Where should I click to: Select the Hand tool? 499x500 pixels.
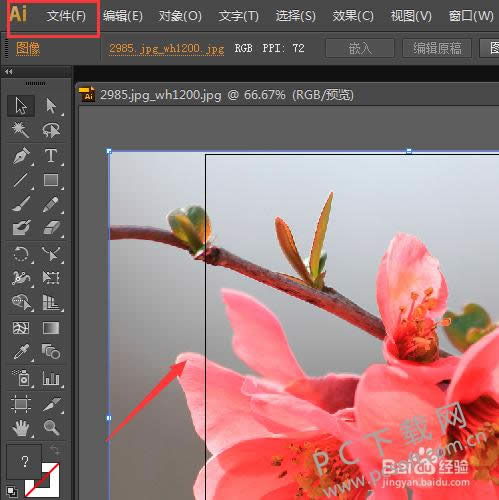click(x=21, y=428)
